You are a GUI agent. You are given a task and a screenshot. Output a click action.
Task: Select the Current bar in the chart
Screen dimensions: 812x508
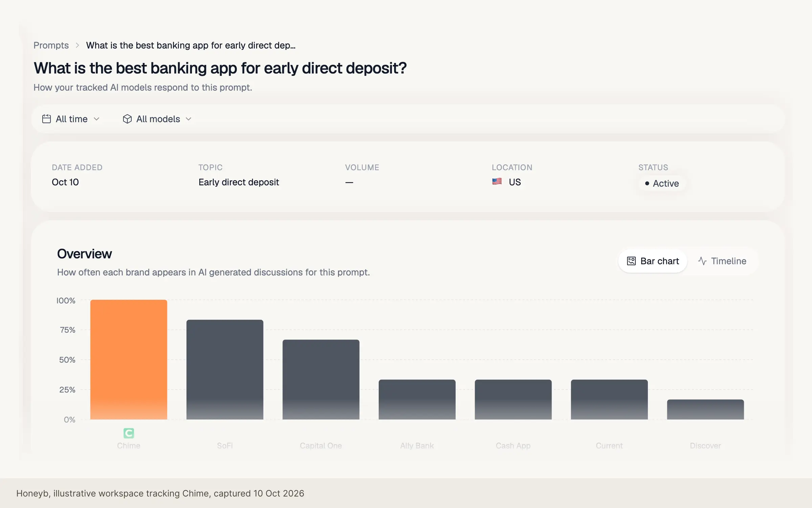click(x=609, y=400)
